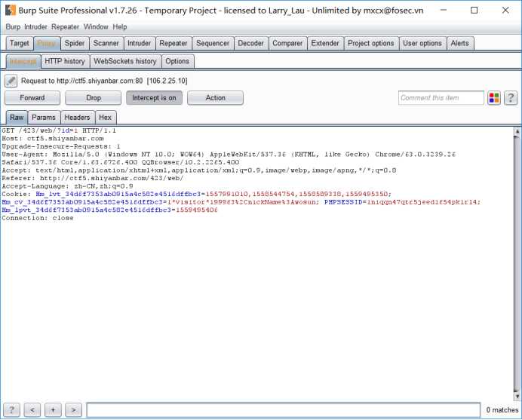Switch to the Headers view tab
The image size is (522, 420).
(x=77, y=118)
